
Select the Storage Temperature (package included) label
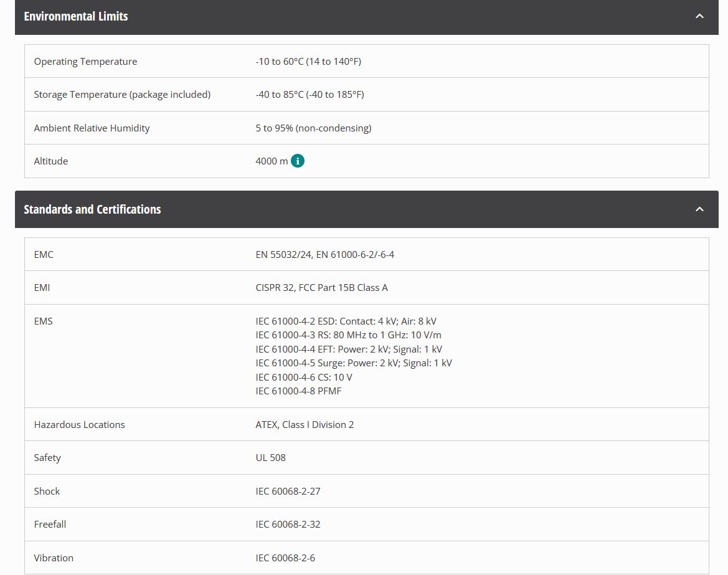coord(122,95)
